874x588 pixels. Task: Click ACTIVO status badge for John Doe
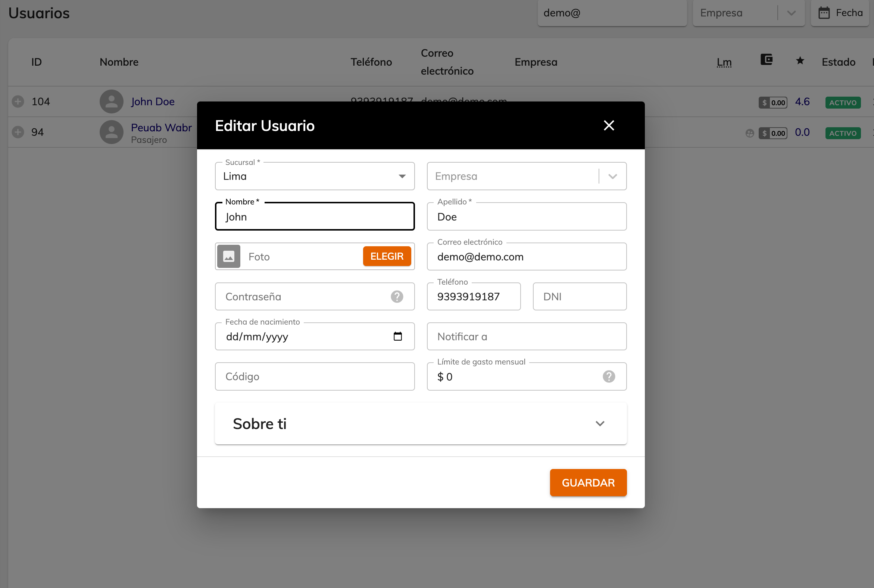coord(843,102)
